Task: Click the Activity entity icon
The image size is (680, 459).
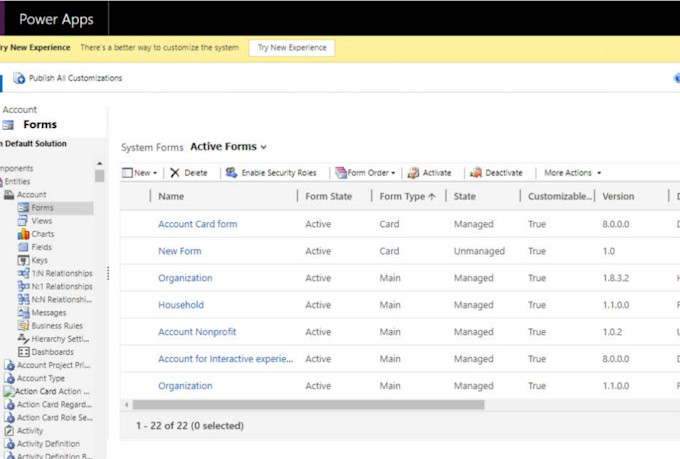Action: pyautogui.click(x=9, y=431)
